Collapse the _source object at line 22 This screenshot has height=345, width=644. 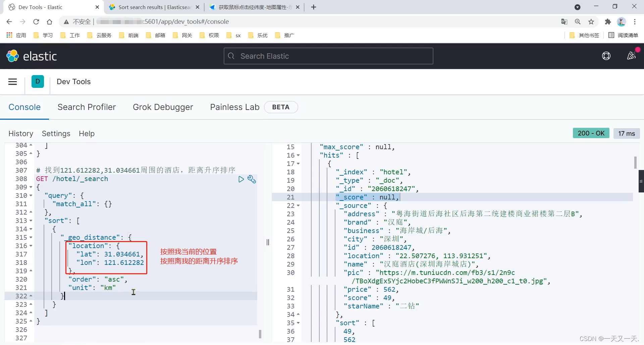(x=298, y=206)
